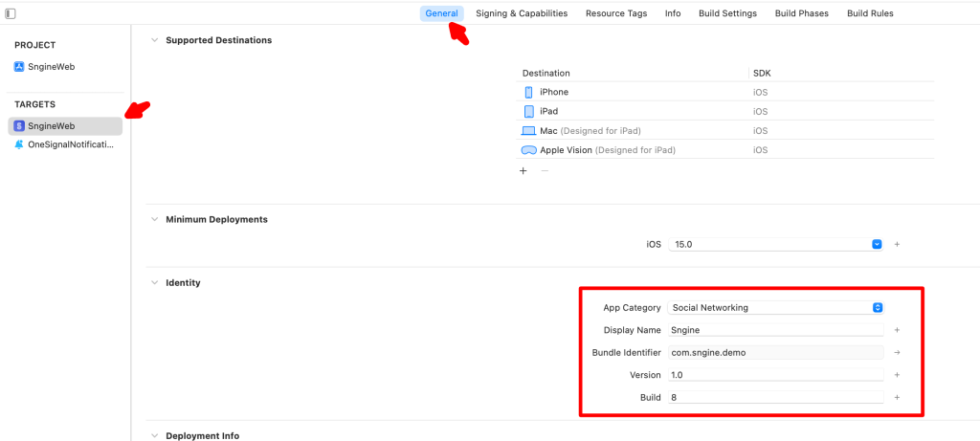Collapse the Supported Destinations section
Viewport: 980px width, 441px height.
[154, 40]
